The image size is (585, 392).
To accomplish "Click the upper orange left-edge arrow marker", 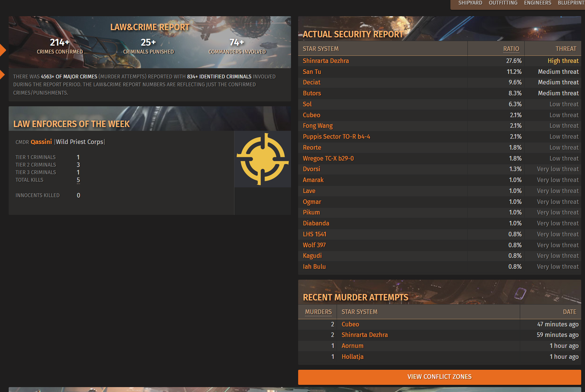I will [x=3, y=50].
